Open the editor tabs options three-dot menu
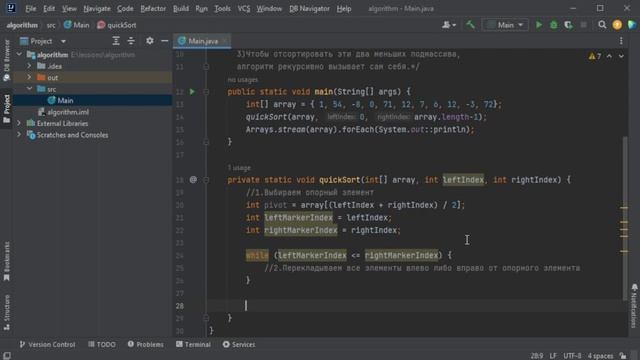Viewport: 640px width, 360px height. click(x=621, y=41)
